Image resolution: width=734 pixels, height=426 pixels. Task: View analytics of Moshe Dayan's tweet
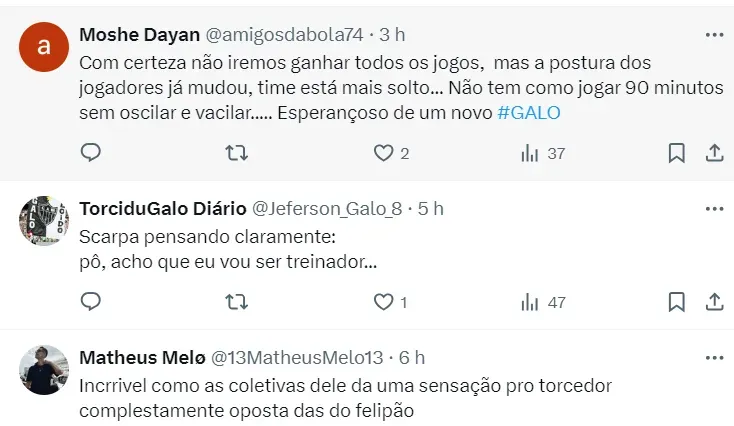[x=531, y=153]
